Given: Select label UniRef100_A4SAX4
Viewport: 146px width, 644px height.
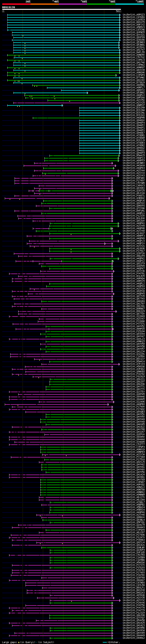Looking at the screenshot, I should 134,165.
